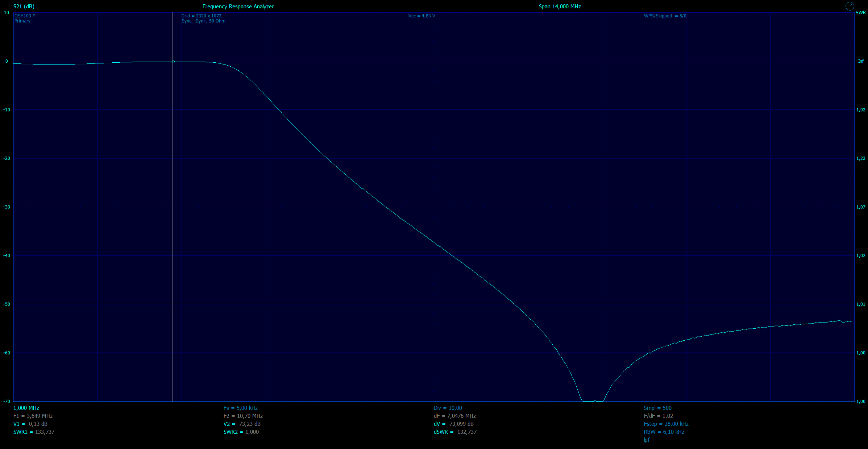Click the S21 (dB) axis label
Image resolution: width=868 pixels, height=449 pixels.
pyautogui.click(x=24, y=7)
